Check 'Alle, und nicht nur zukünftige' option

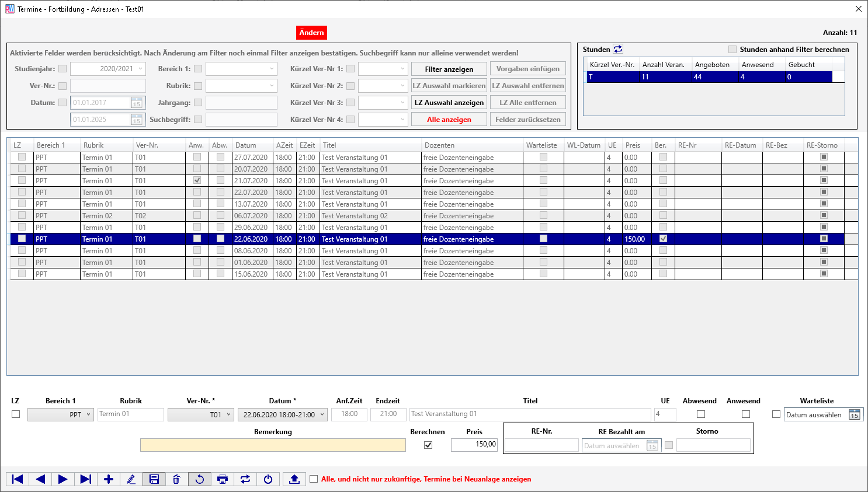(314, 479)
